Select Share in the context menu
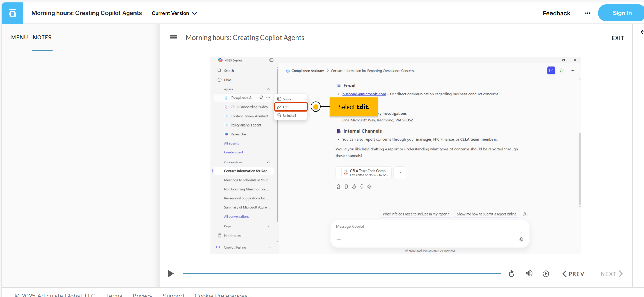The width and height of the screenshot is (644, 297). (291, 99)
